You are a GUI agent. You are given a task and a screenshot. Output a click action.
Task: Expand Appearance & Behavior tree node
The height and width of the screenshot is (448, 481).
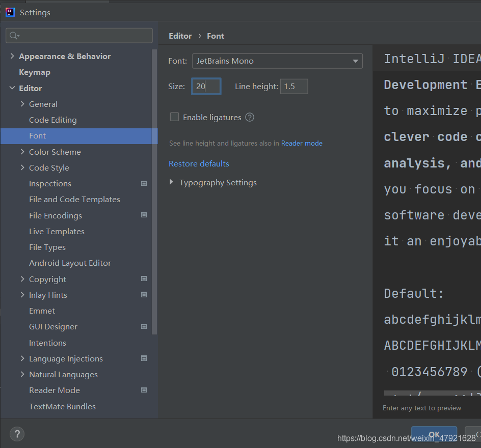12,56
